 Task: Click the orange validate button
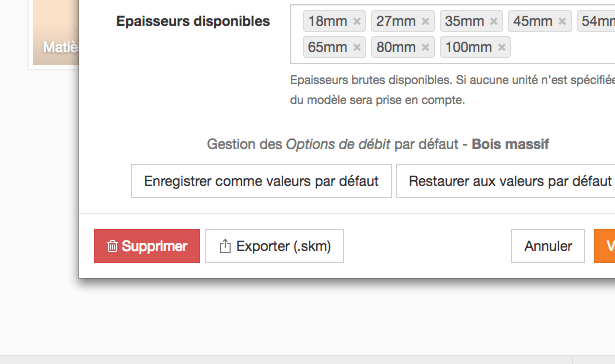click(605, 246)
